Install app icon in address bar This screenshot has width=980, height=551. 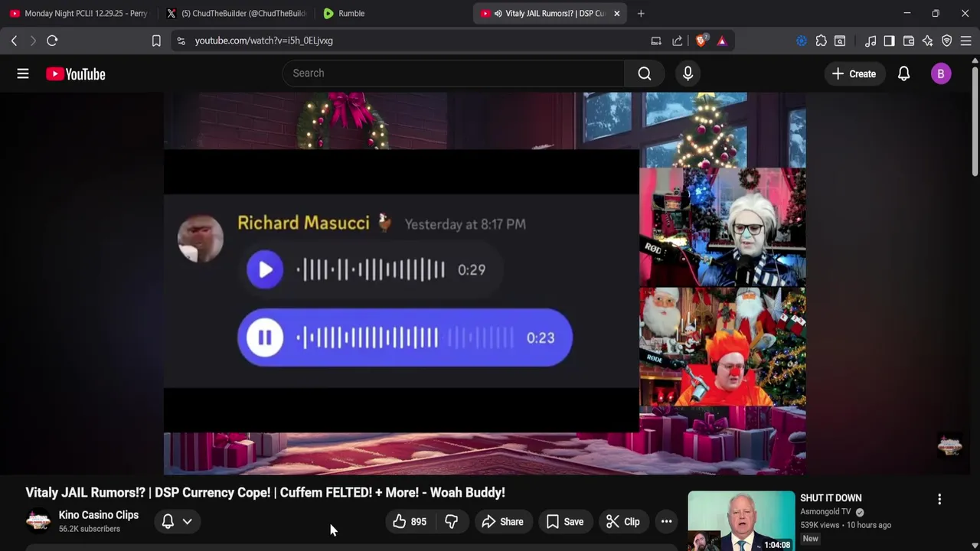[x=656, y=41]
